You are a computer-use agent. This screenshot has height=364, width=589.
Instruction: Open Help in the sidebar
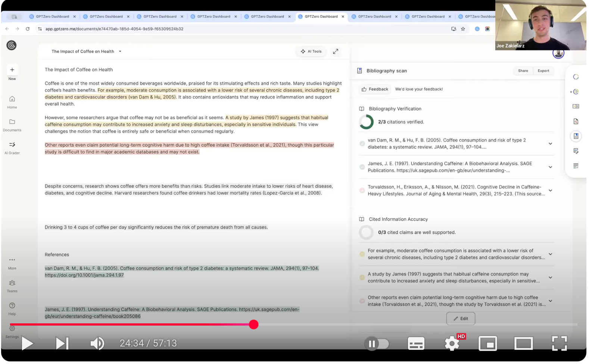(12, 309)
